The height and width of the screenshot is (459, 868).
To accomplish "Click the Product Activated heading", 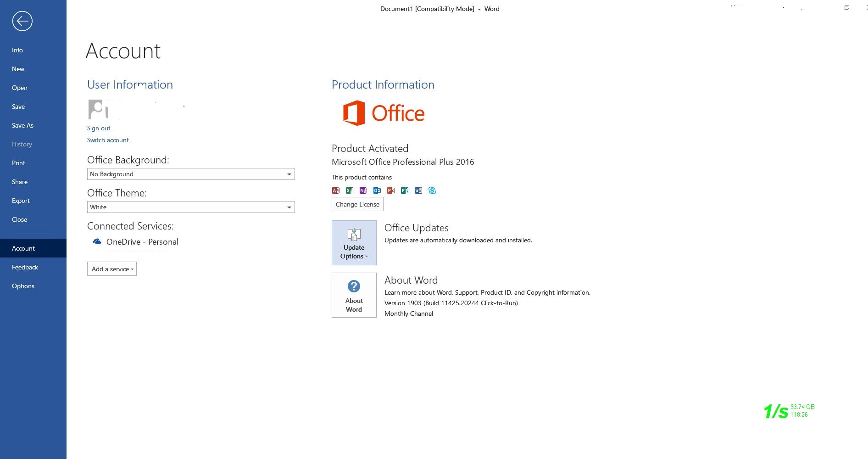I will [x=370, y=148].
